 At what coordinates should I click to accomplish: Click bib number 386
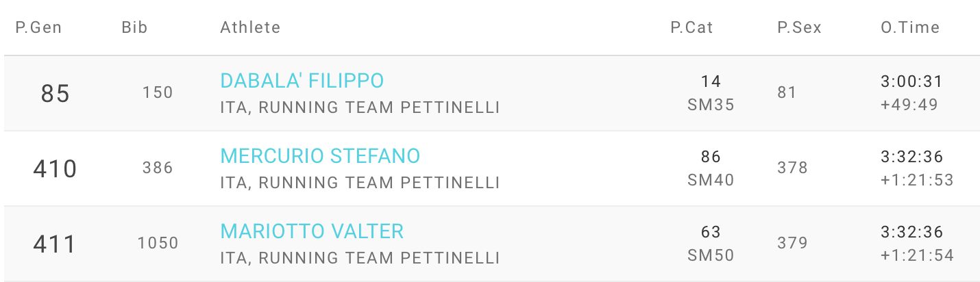158,168
